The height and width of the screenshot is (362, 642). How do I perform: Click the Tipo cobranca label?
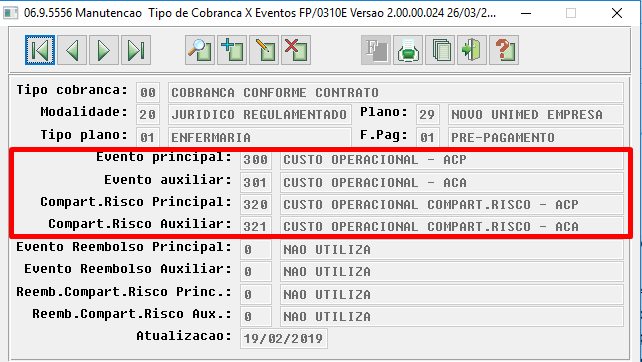72,90
